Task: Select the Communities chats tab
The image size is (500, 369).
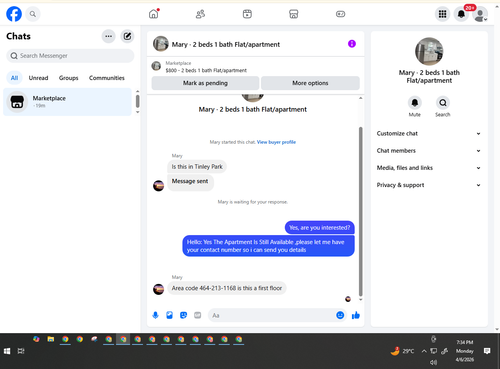Action: [x=107, y=78]
